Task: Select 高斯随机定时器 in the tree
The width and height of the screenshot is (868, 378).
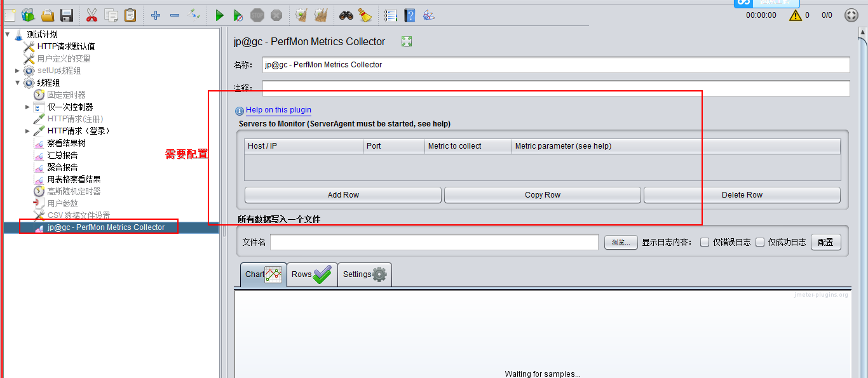Action: [74, 191]
